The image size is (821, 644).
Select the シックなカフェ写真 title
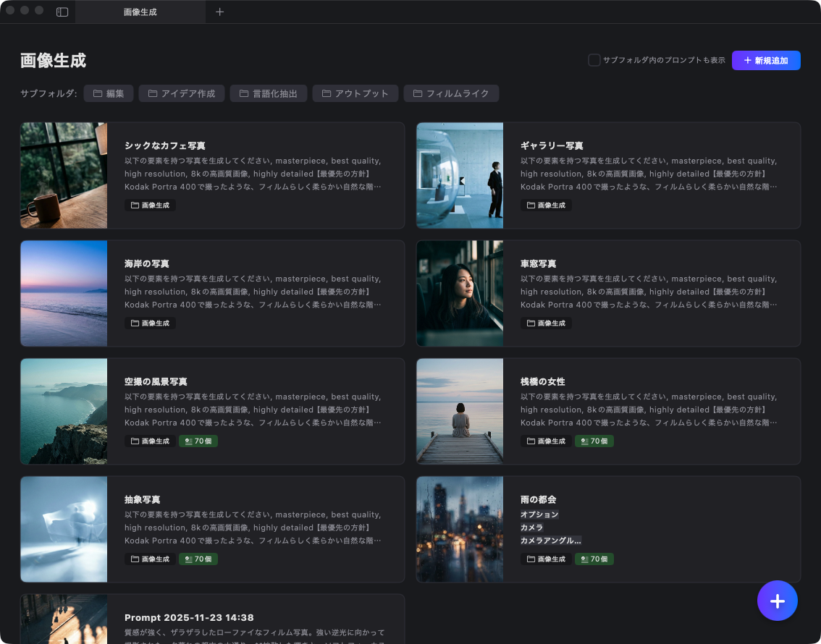pos(165,146)
